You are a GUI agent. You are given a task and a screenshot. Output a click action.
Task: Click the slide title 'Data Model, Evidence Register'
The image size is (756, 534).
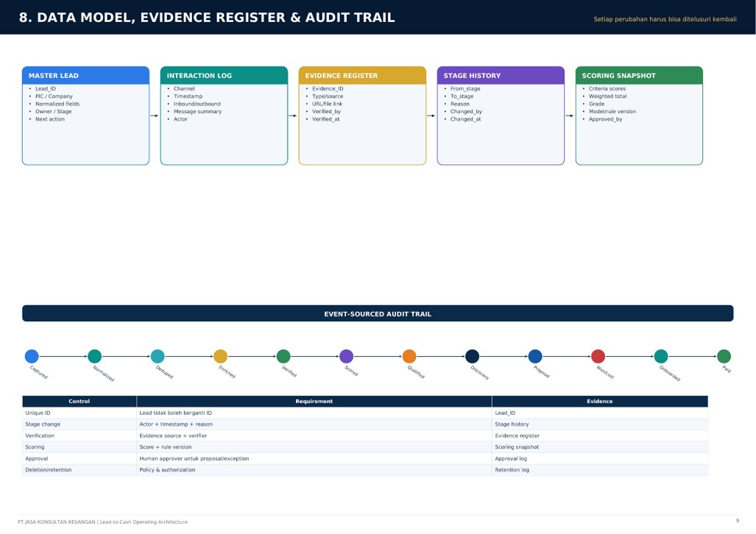(x=207, y=18)
